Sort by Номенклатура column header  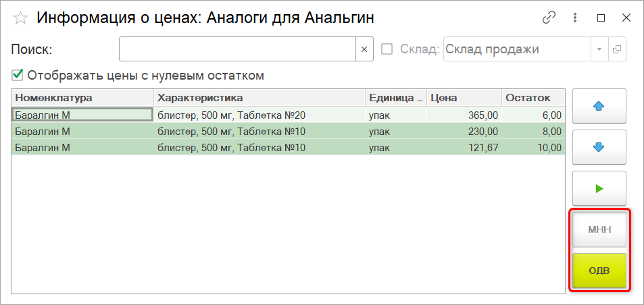(82, 98)
